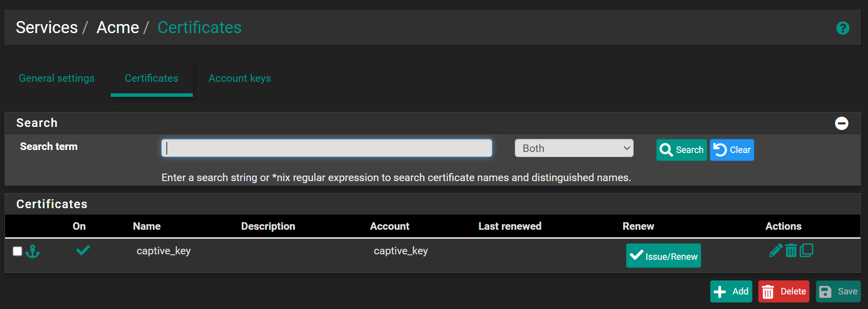Click the Save button
Viewport: 868px width, 309px height.
pos(838,291)
